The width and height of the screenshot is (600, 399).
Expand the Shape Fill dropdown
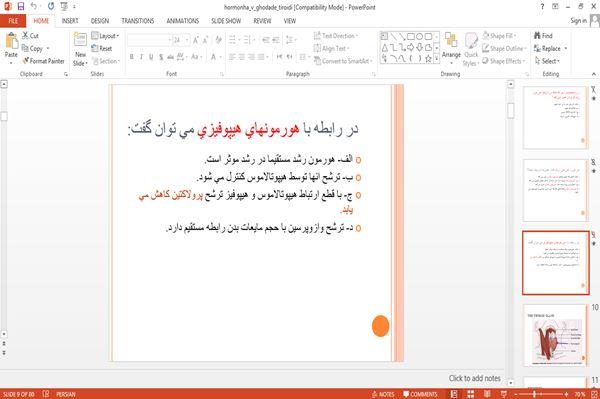499,36
